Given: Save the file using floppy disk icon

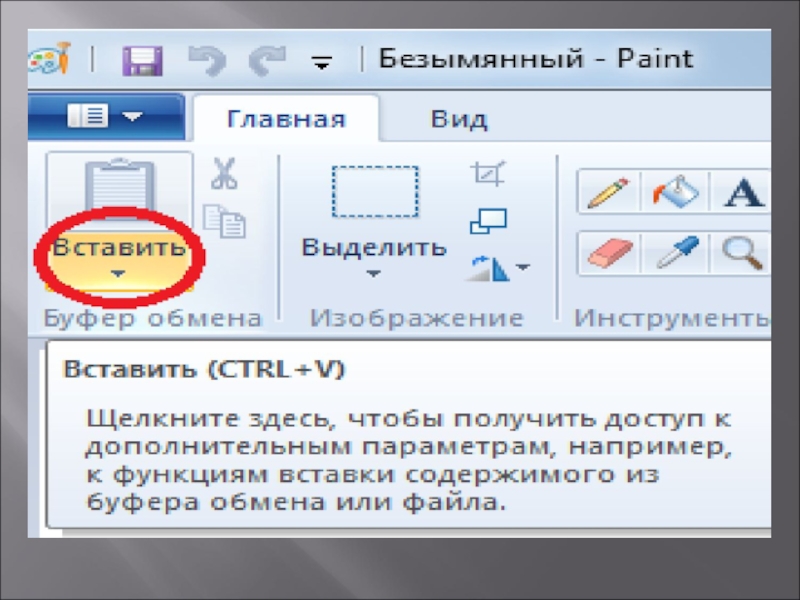Looking at the screenshot, I should click(x=142, y=61).
